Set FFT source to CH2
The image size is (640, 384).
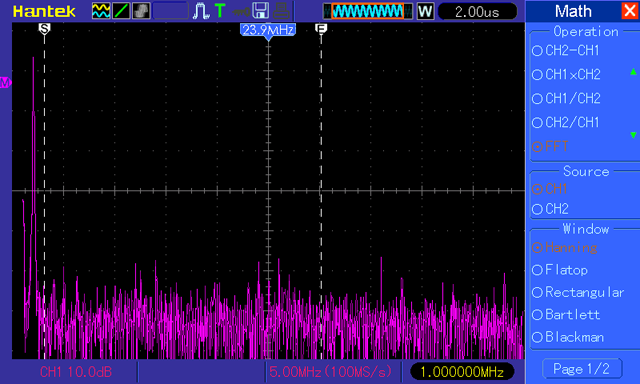(550, 209)
